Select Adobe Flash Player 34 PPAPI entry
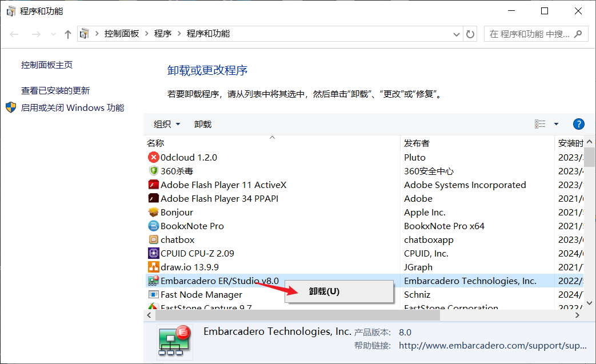 tap(219, 198)
